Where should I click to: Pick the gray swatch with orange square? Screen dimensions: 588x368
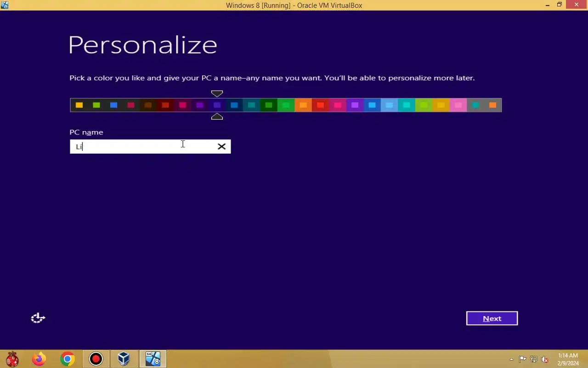pos(492,105)
